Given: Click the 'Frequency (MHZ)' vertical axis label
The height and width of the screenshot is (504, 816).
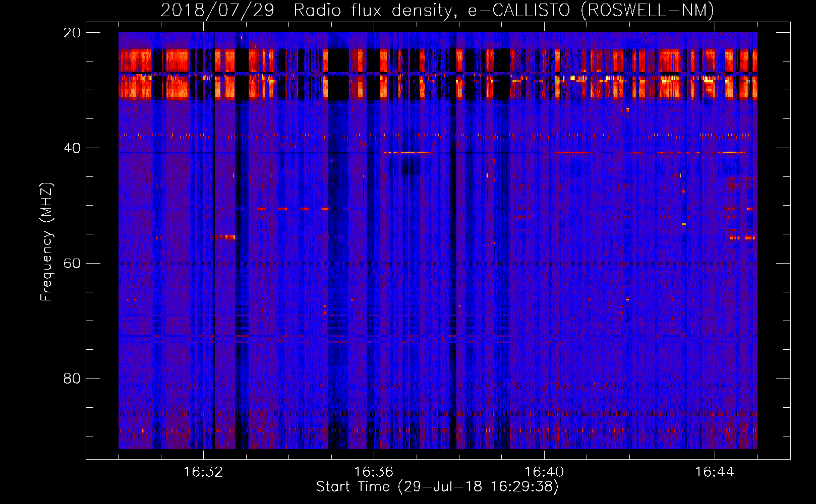Looking at the screenshot, I should click(x=46, y=242).
